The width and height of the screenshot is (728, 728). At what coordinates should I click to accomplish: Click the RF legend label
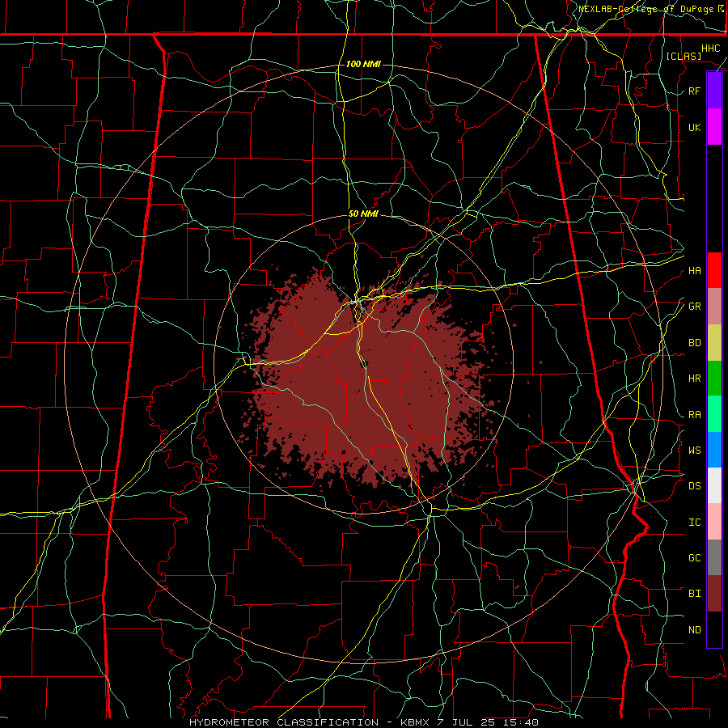click(694, 91)
